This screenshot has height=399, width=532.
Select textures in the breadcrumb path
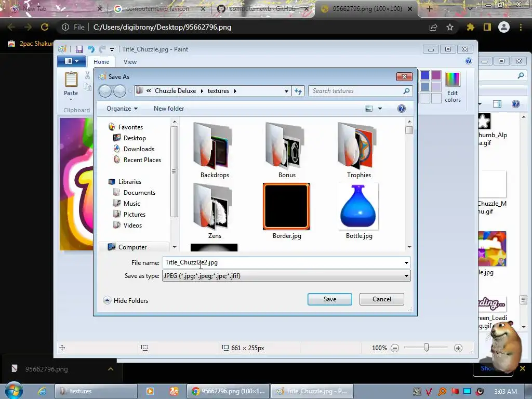coord(218,91)
